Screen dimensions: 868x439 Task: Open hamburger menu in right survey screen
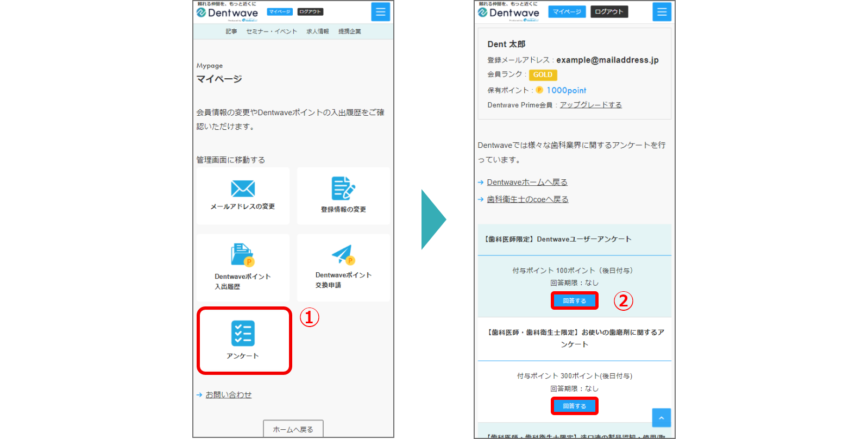(662, 12)
